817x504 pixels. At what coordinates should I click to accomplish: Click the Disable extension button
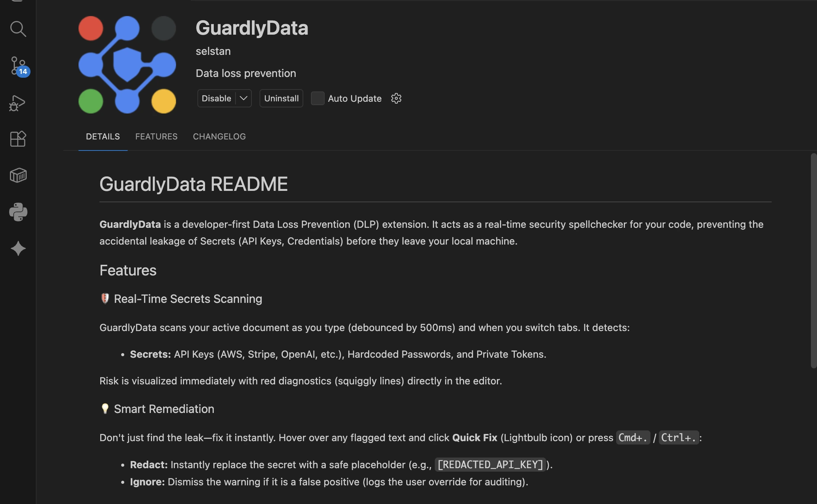(216, 98)
